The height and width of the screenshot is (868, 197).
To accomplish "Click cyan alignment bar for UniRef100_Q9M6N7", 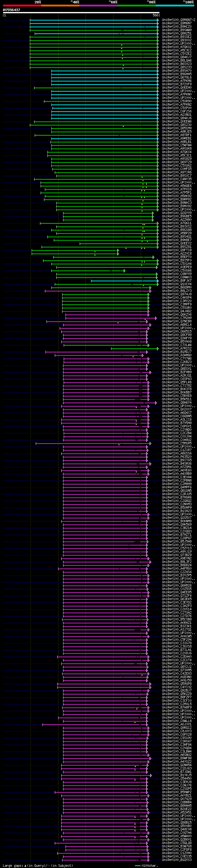I will click(x=94, y=23).
